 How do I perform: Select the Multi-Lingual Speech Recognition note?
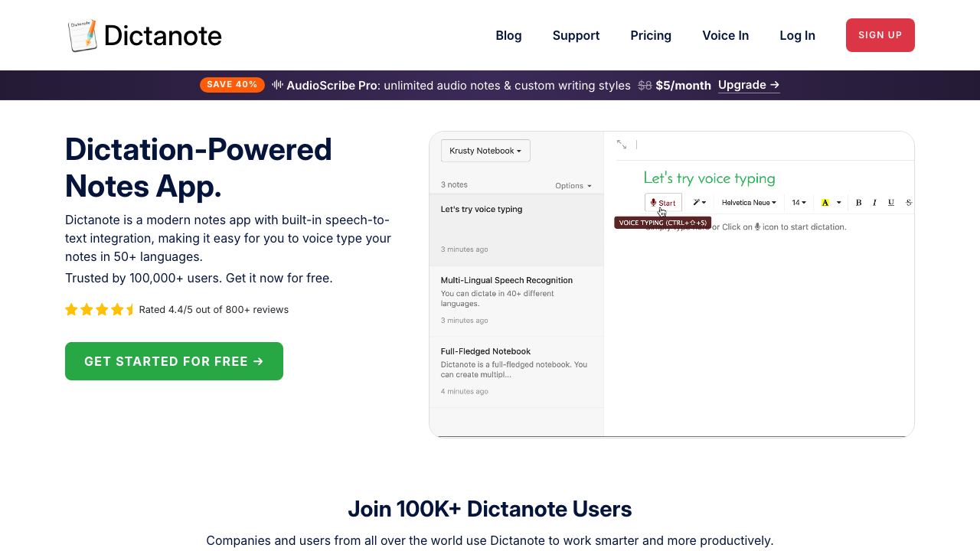click(x=516, y=301)
